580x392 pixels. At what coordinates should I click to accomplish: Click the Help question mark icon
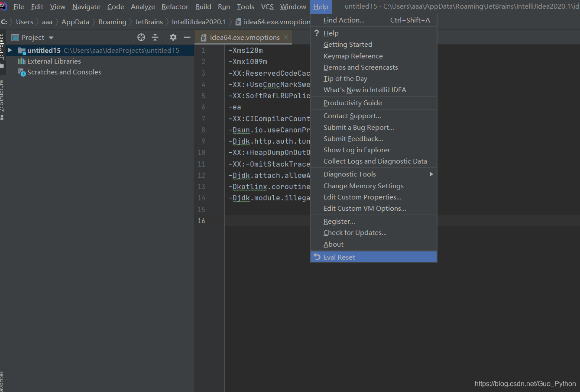click(x=317, y=33)
